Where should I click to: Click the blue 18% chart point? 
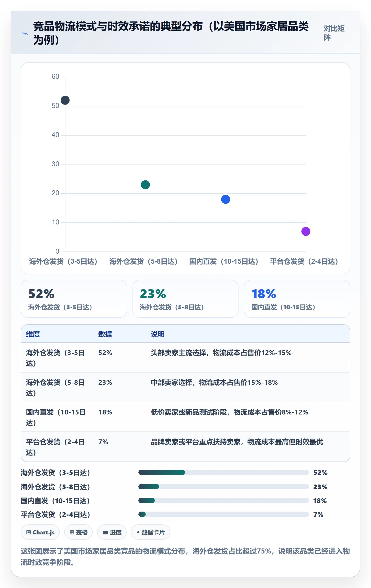click(x=226, y=199)
